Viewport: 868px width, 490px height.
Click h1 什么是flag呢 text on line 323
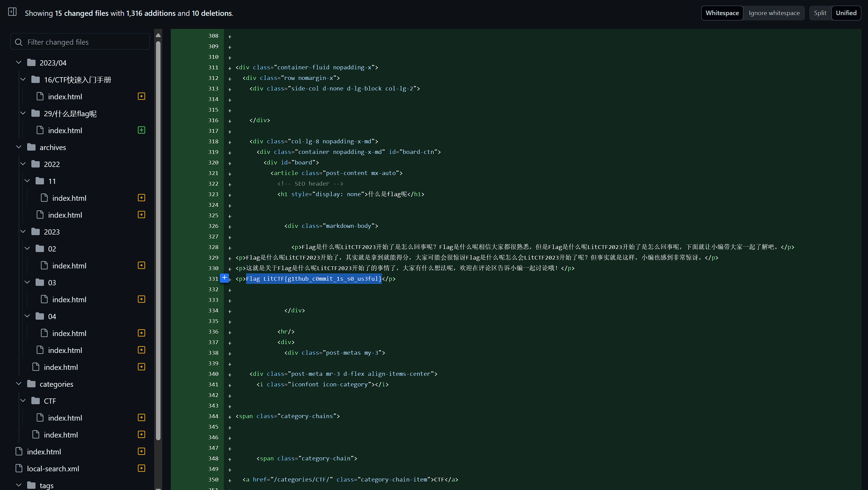point(387,194)
